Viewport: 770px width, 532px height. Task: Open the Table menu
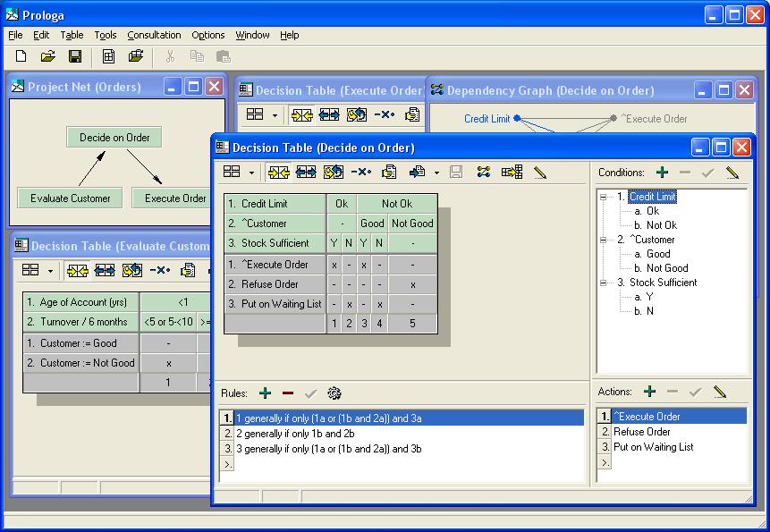tap(72, 35)
